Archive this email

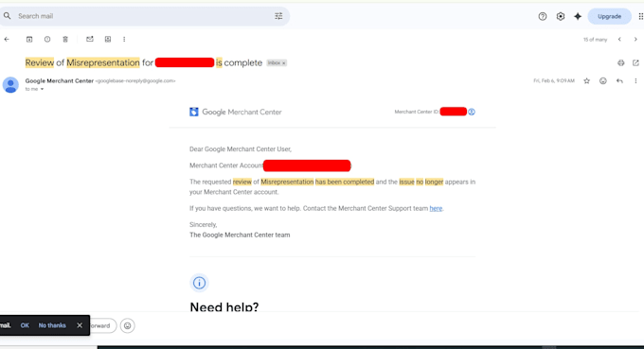click(29, 40)
